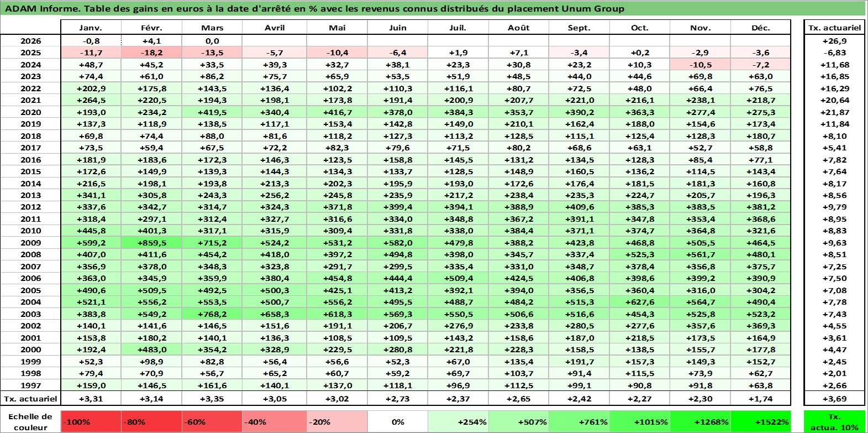This screenshot has width=868, height=433.
Task: Click cell '+419,5' for Mars 2020
Action: (212, 112)
